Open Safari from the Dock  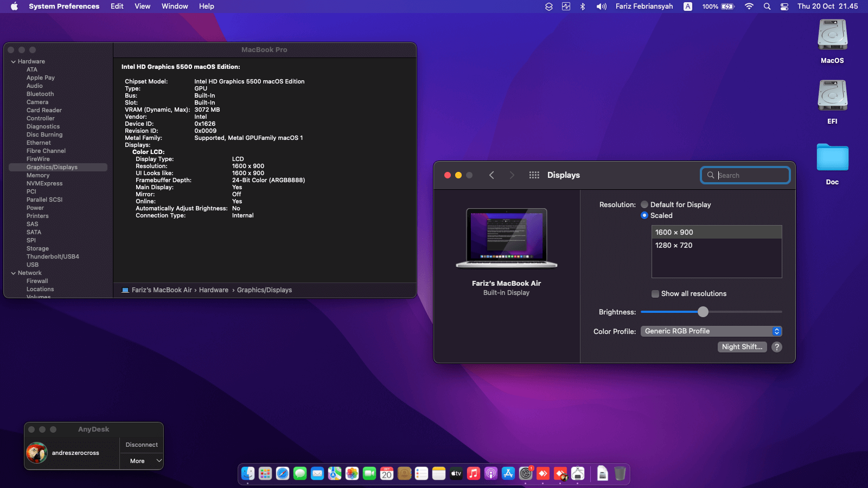click(283, 474)
